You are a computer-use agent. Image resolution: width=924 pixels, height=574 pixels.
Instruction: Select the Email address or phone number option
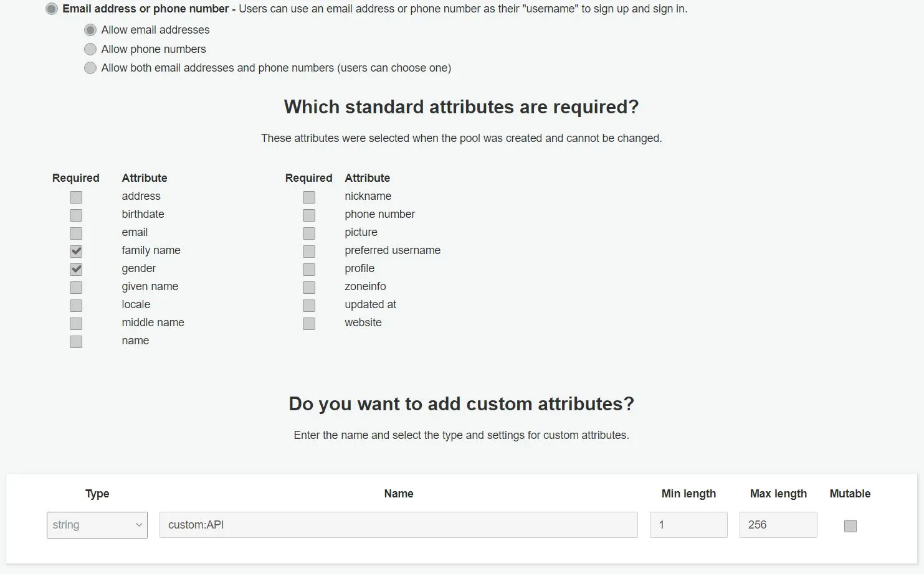52,9
